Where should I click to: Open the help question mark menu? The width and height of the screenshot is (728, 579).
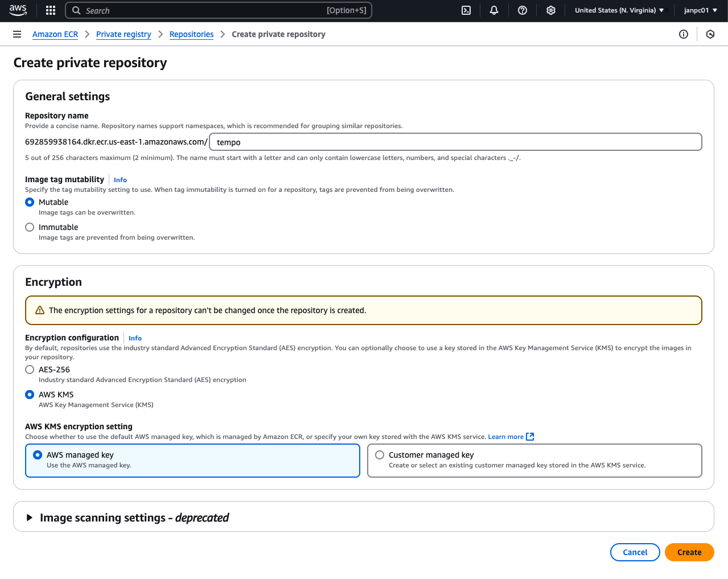[523, 10]
